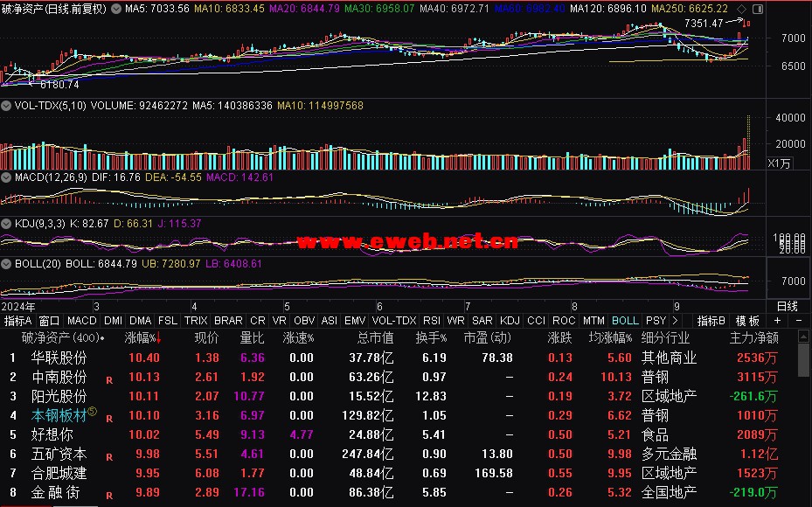Screen dimensions: 812x507
Task: Sort by 总市值 column header
Action: (375, 338)
